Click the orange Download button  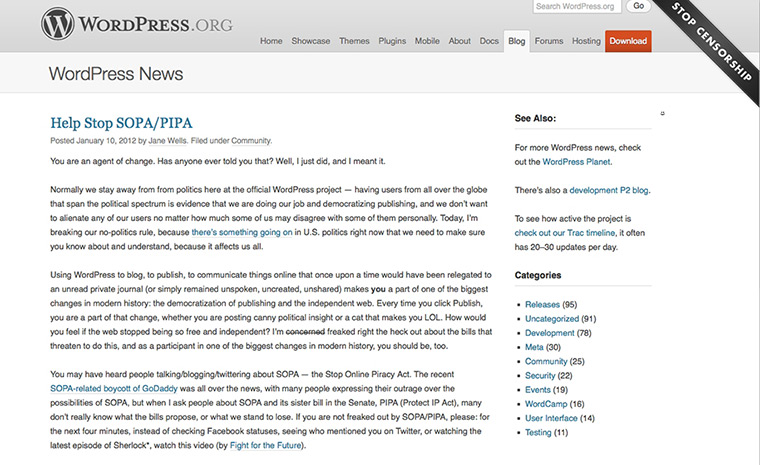pos(628,41)
